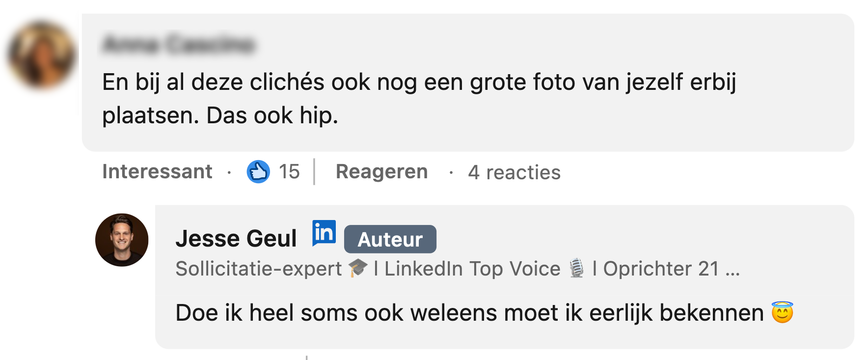Click Jesse's reply text 'Doe ik heel soms'
This screenshot has height=360, width=868.
pyautogui.click(x=469, y=313)
